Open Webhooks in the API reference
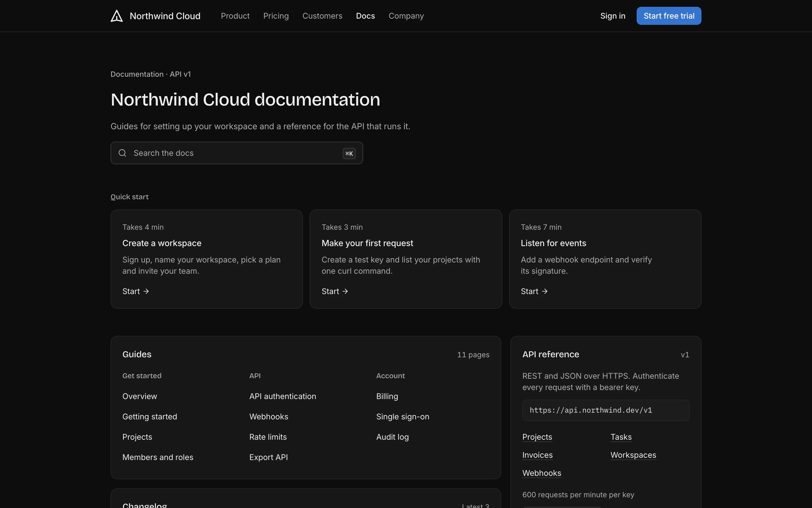This screenshot has width=812, height=508. point(542,473)
